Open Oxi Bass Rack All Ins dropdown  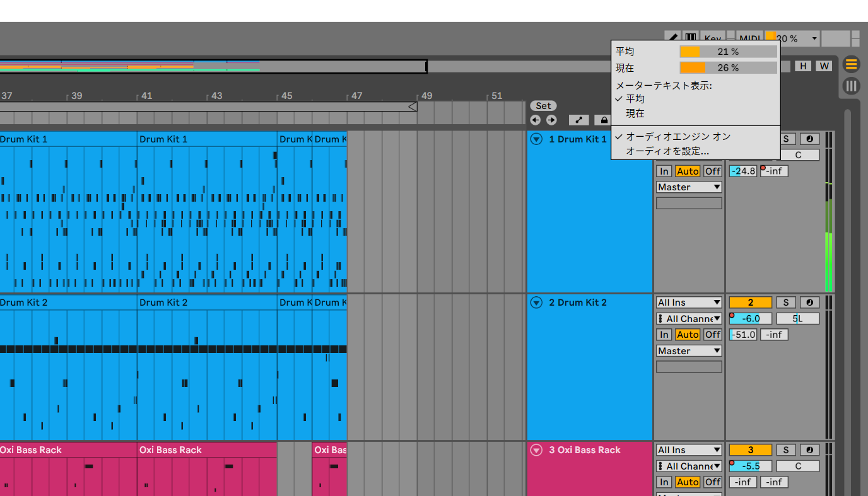pos(689,450)
